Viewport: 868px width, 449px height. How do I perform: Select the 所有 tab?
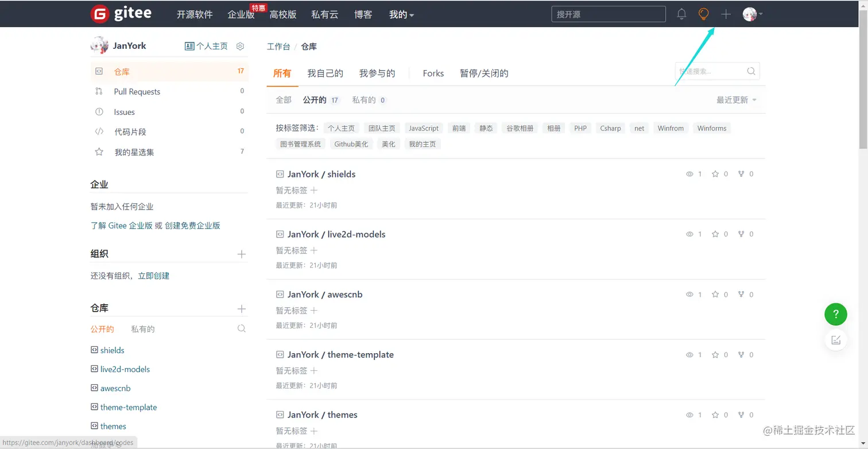(x=282, y=73)
